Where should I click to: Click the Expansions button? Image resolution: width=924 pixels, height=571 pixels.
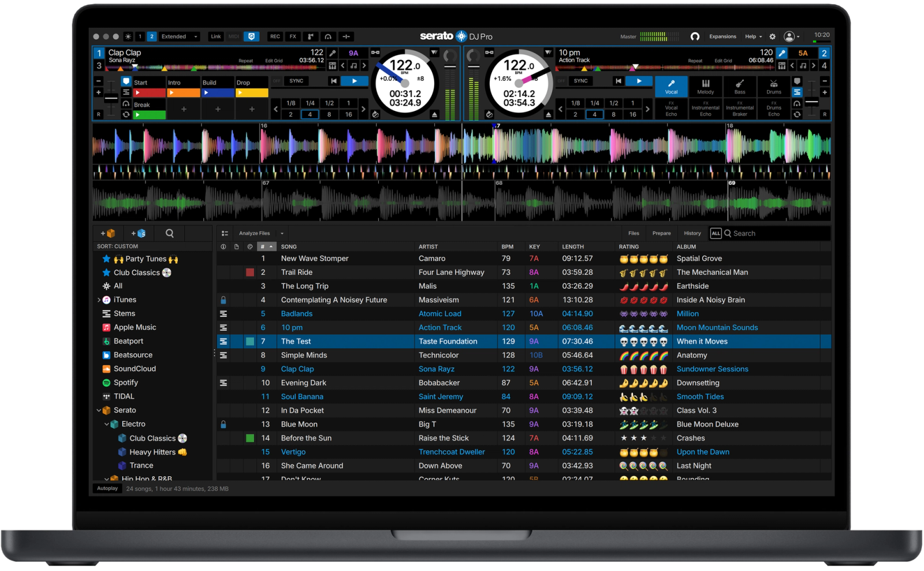tap(722, 36)
